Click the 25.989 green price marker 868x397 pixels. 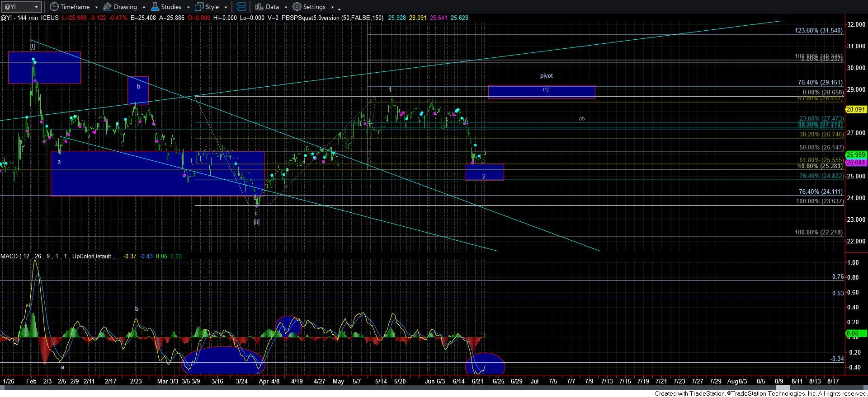point(855,154)
